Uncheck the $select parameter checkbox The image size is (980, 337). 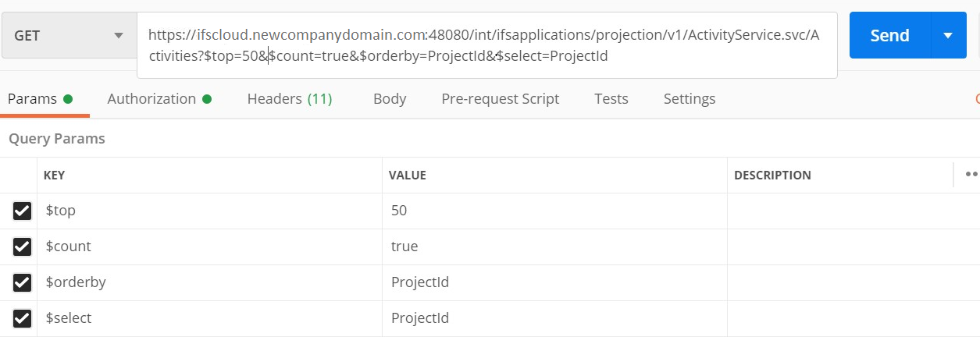click(22, 318)
